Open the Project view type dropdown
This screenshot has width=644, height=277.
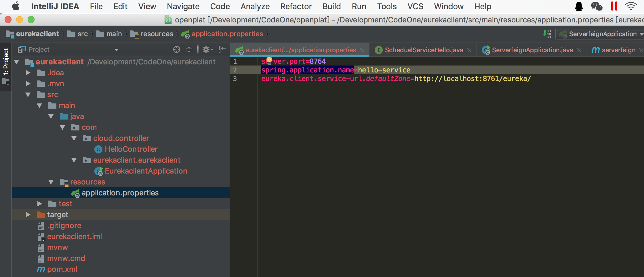click(116, 50)
